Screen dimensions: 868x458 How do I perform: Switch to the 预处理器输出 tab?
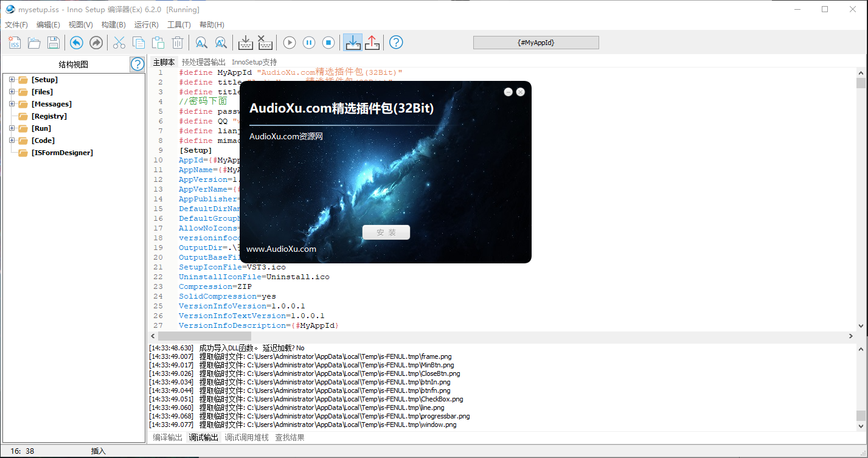203,62
